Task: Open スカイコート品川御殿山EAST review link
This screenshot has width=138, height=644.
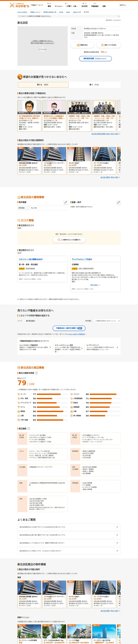Action: click(x=31, y=259)
